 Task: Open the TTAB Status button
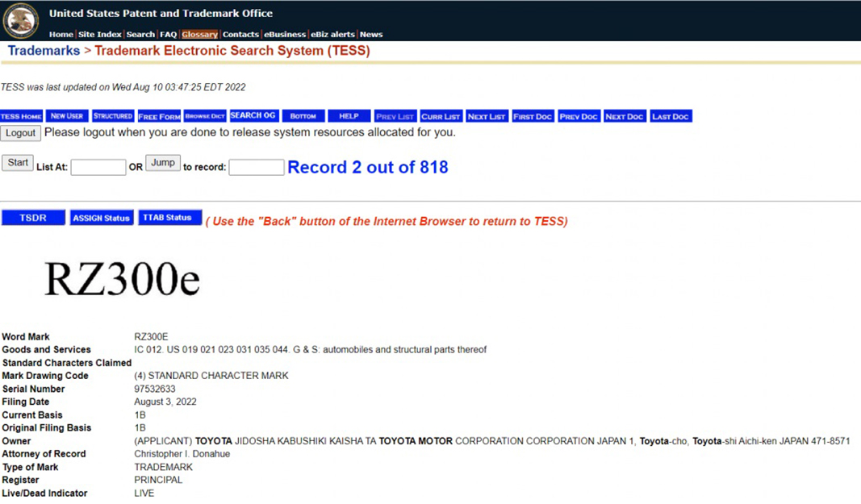(169, 218)
